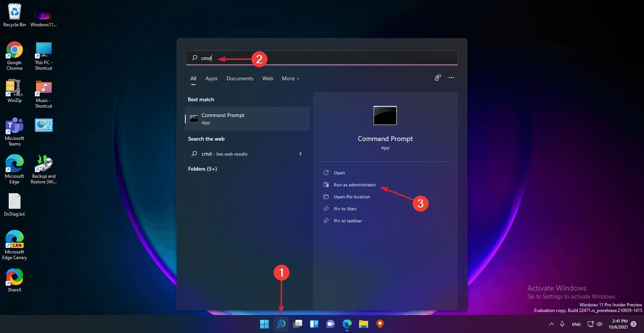
Task: Click Open in Command Prompt actions
Action: click(x=339, y=173)
